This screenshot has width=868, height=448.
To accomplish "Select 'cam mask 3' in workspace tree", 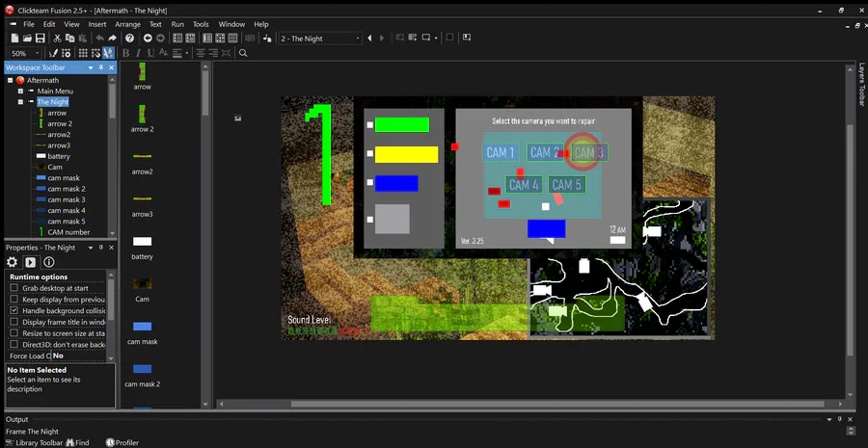I will (66, 199).
